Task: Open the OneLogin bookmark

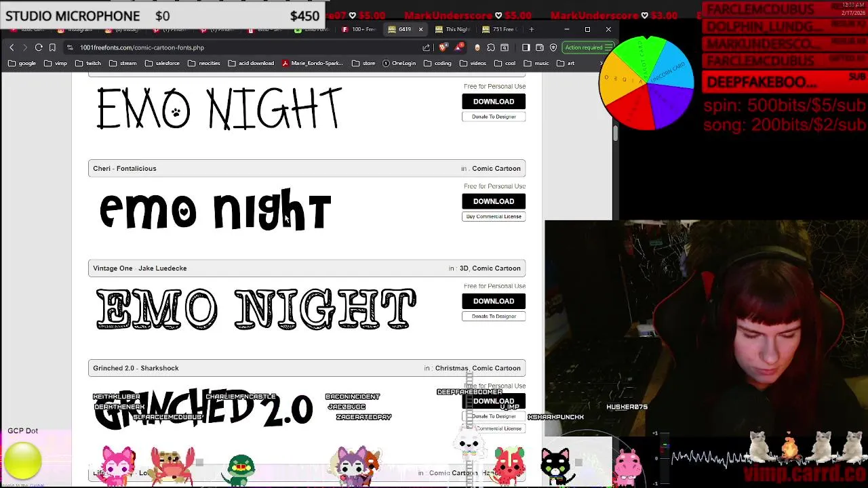Action: click(399, 63)
